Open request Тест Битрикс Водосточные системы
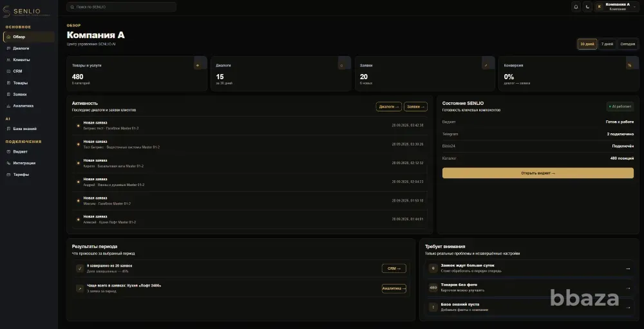 coord(250,145)
